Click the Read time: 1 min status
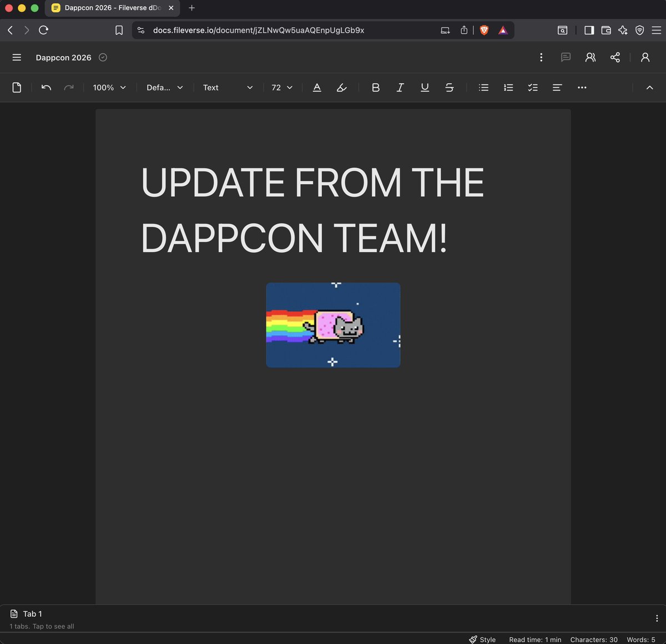This screenshot has width=666, height=644. pyautogui.click(x=535, y=640)
